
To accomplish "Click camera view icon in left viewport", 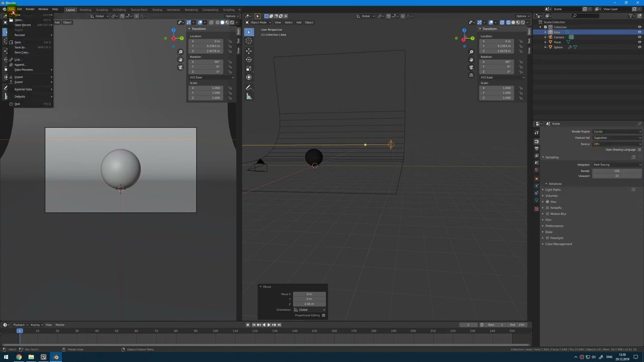I will [x=181, y=67].
